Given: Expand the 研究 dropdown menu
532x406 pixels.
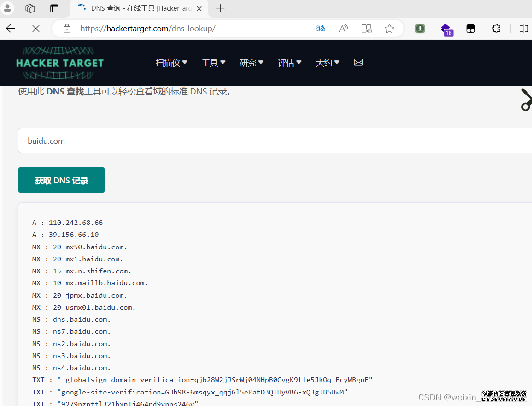Looking at the screenshot, I should point(251,63).
